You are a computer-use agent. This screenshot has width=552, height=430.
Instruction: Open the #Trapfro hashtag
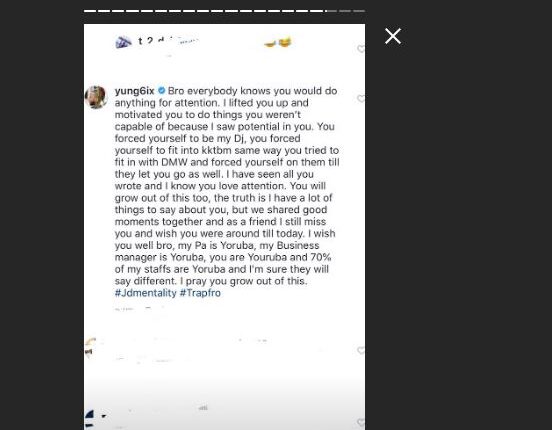coord(200,293)
